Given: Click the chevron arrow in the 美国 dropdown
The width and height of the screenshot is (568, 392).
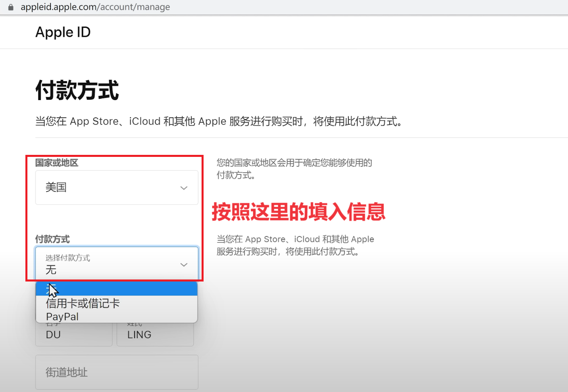Looking at the screenshot, I should (184, 188).
